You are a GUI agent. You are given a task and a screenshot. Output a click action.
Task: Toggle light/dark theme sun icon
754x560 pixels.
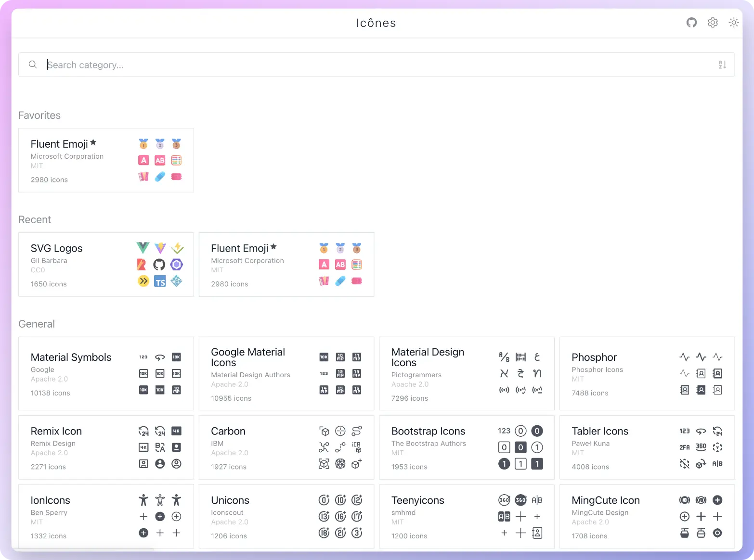733,23
